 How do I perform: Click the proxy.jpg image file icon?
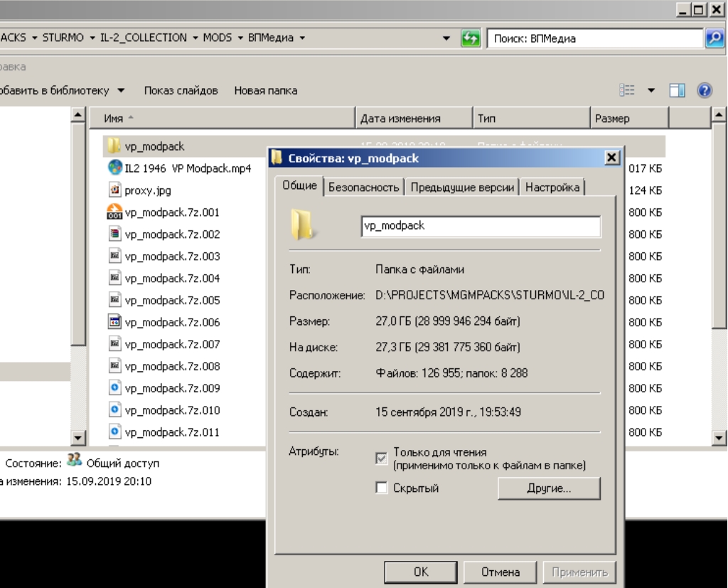(114, 190)
